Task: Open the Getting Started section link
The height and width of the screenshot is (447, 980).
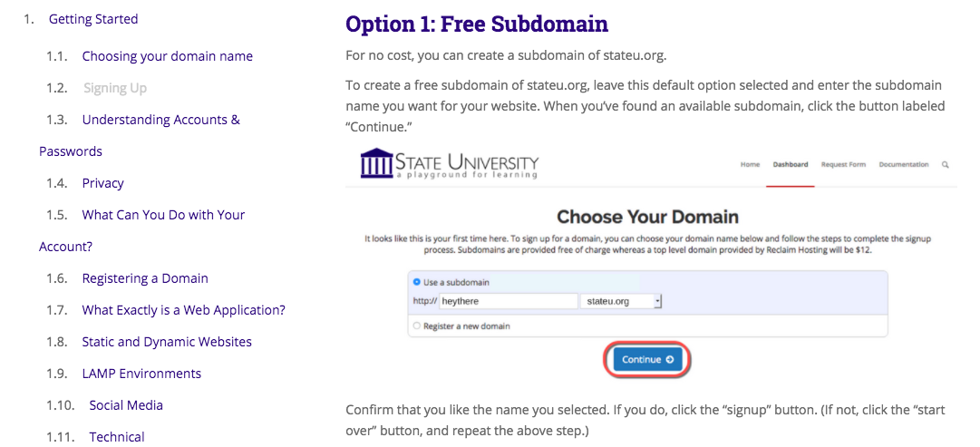Action: (x=93, y=19)
